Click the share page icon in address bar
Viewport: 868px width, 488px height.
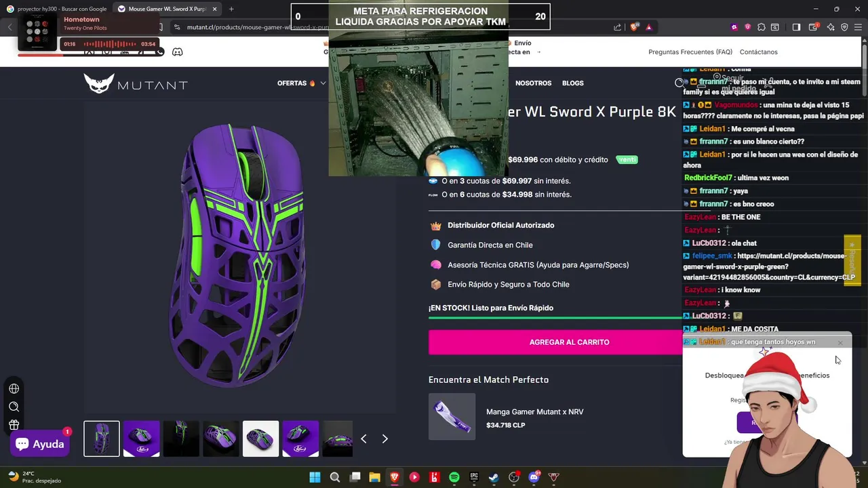click(x=617, y=27)
